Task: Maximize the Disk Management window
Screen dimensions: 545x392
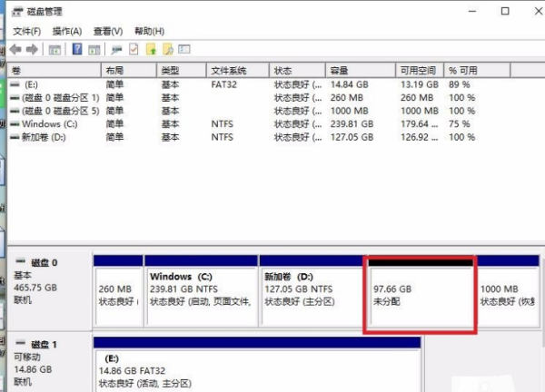Action: [x=505, y=11]
